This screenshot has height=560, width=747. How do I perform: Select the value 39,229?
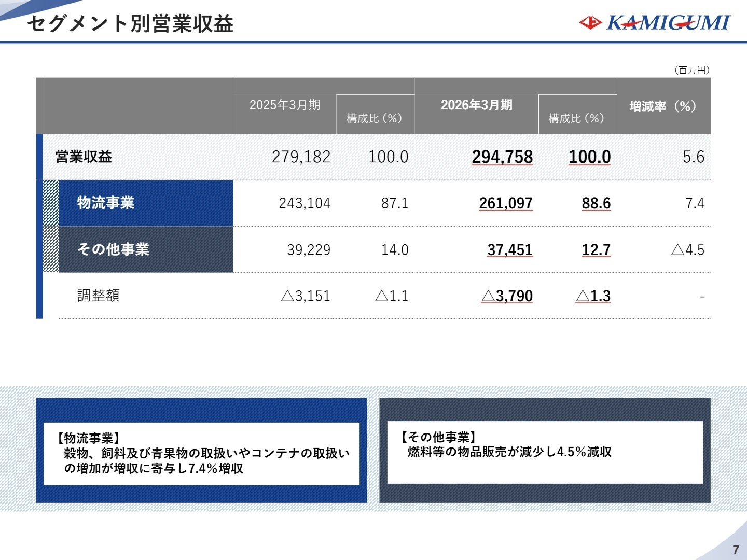(309, 249)
